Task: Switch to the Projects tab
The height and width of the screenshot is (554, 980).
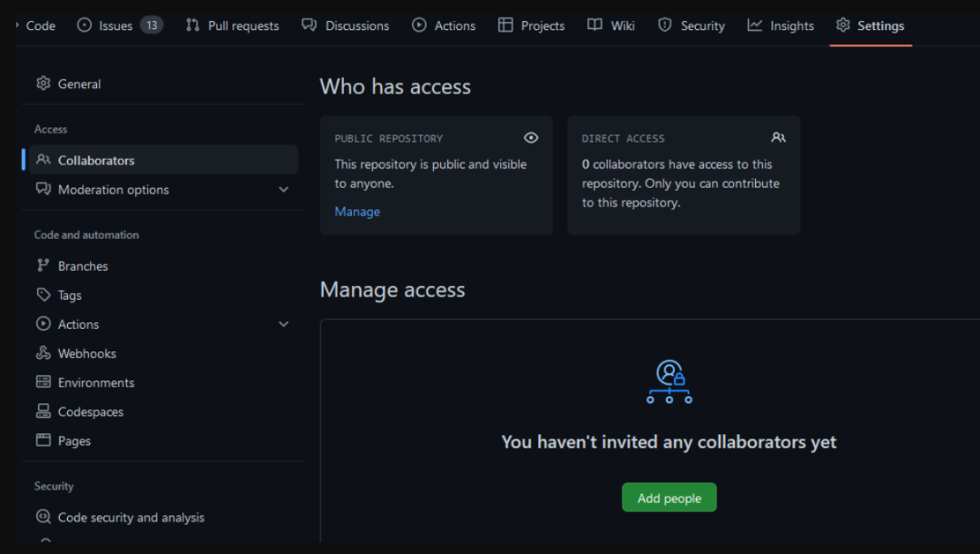Action: [x=531, y=25]
